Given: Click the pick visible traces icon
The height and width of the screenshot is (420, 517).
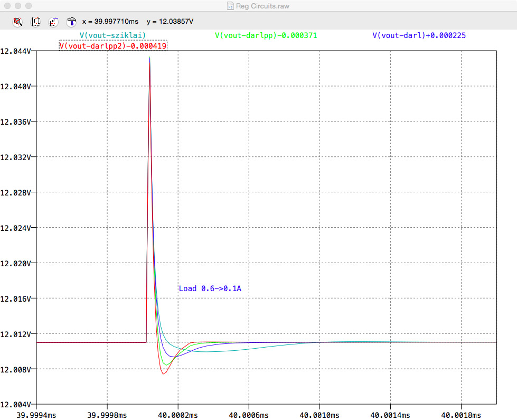Looking at the screenshot, I should click(x=53, y=22).
